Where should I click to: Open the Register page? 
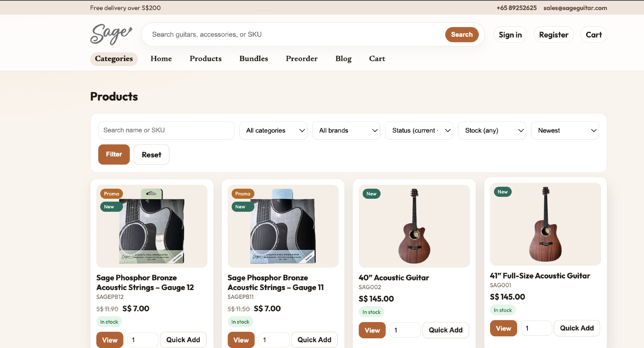[553, 34]
